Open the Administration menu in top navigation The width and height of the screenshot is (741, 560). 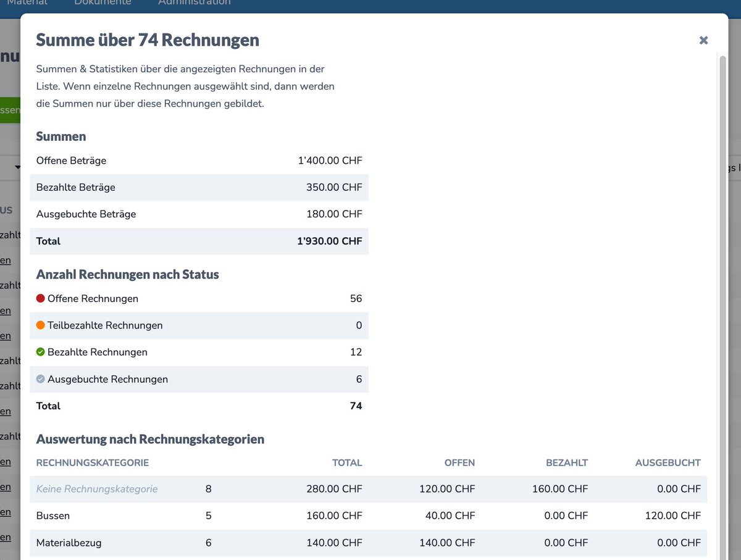(195, 3)
